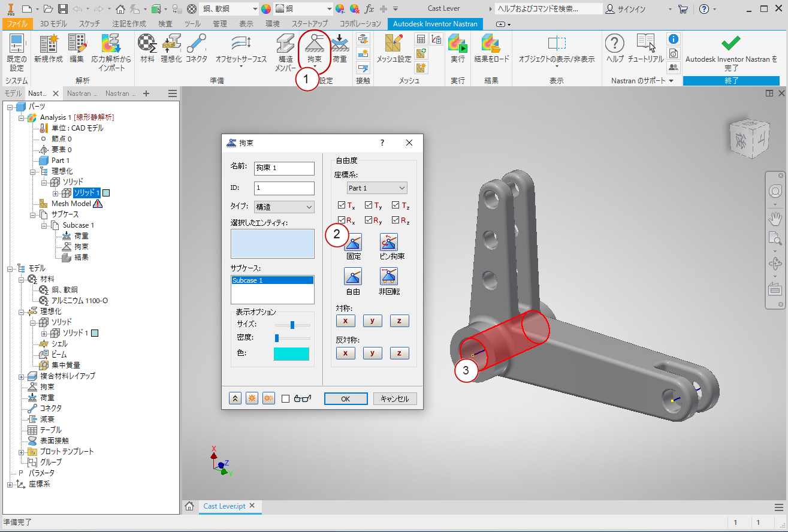Open the cyan 色 color swatch
Screen dimensions: 788x532
[291, 354]
